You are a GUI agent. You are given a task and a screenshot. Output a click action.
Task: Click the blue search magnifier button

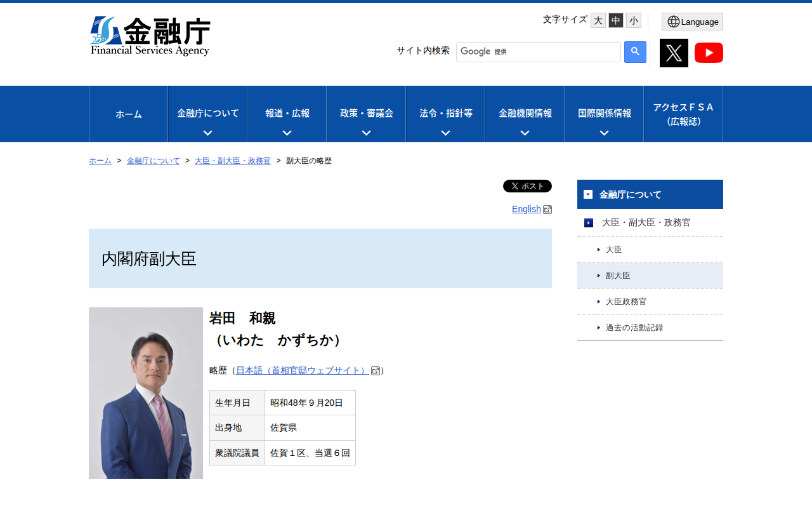tap(635, 52)
